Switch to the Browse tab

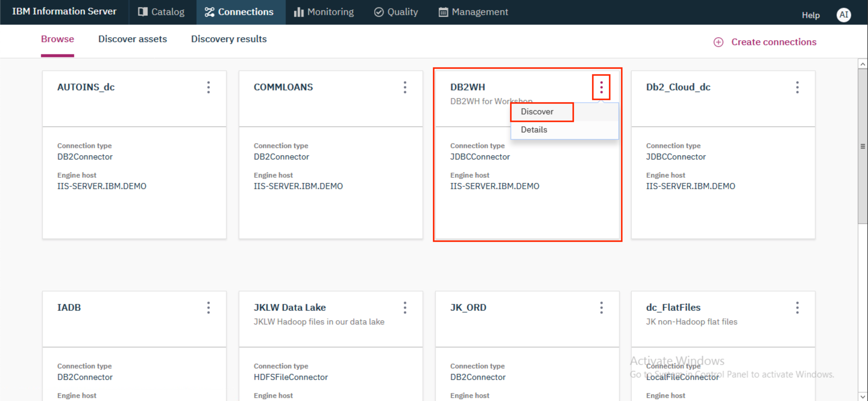tap(57, 39)
